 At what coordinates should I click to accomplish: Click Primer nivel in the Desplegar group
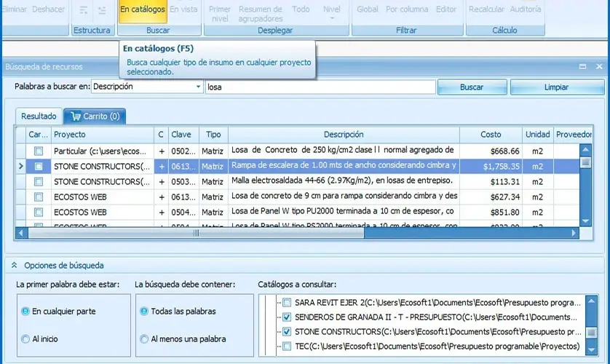pos(219,14)
